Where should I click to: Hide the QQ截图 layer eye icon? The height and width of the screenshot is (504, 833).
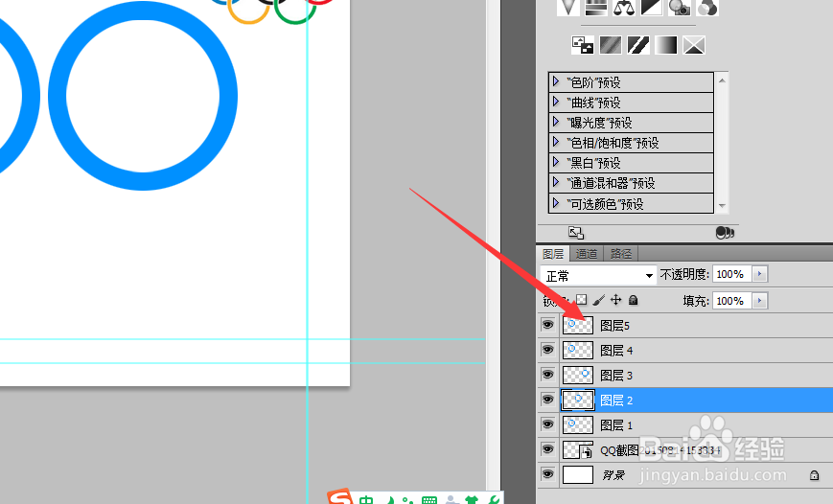tap(547, 449)
